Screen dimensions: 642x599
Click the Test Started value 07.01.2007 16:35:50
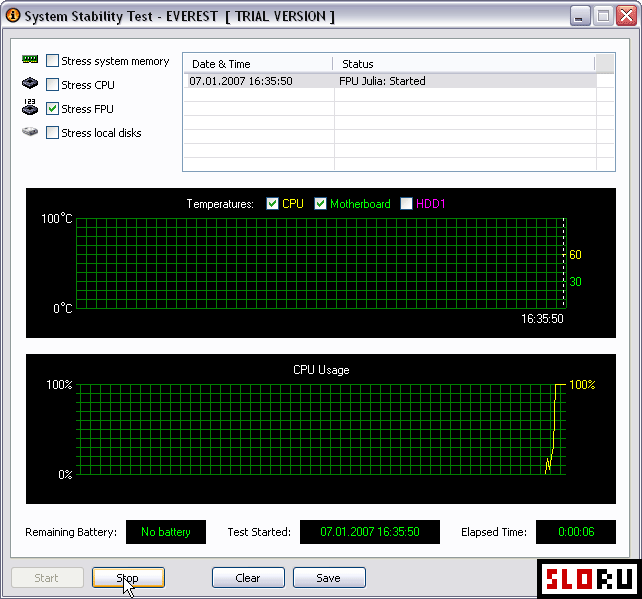pyautogui.click(x=370, y=532)
